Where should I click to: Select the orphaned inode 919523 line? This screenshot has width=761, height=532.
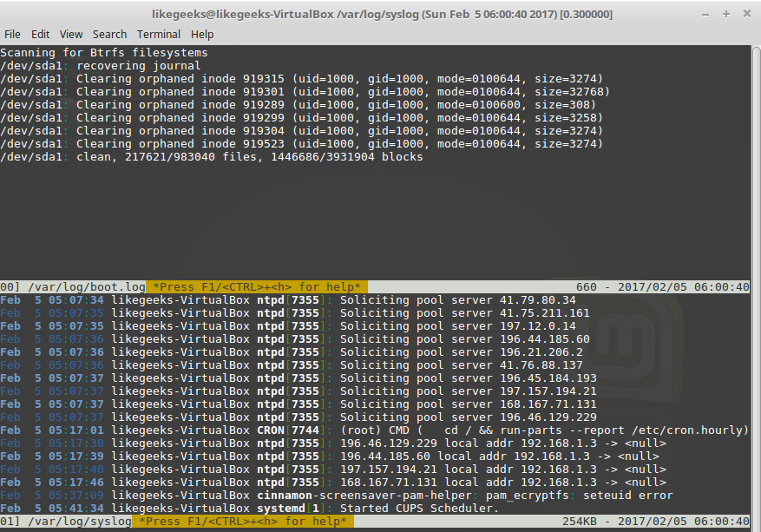[x=301, y=144]
